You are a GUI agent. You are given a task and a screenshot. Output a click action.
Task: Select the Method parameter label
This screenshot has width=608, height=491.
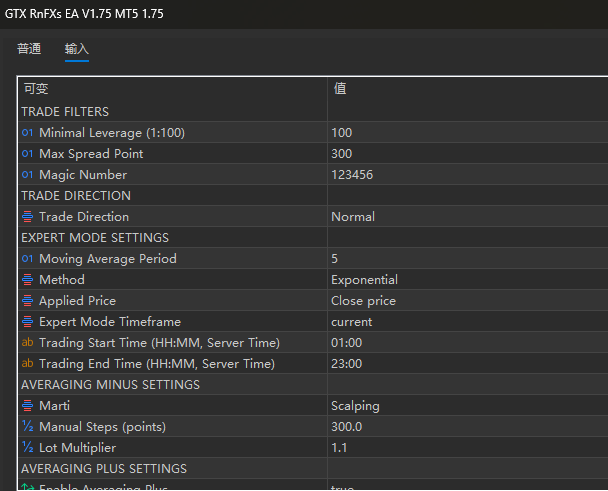click(62, 279)
